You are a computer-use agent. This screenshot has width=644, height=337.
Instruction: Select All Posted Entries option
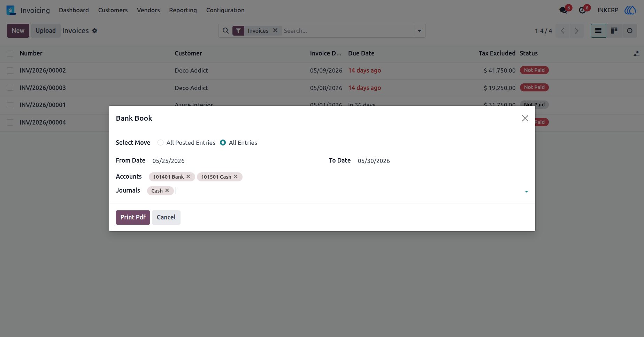[x=160, y=143]
